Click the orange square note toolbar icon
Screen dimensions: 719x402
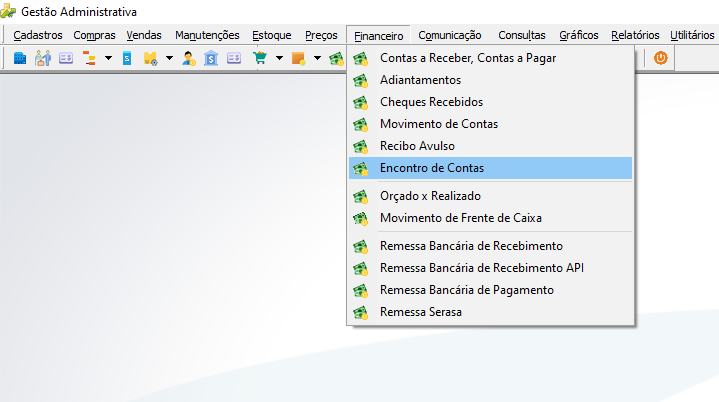pyautogui.click(x=298, y=58)
